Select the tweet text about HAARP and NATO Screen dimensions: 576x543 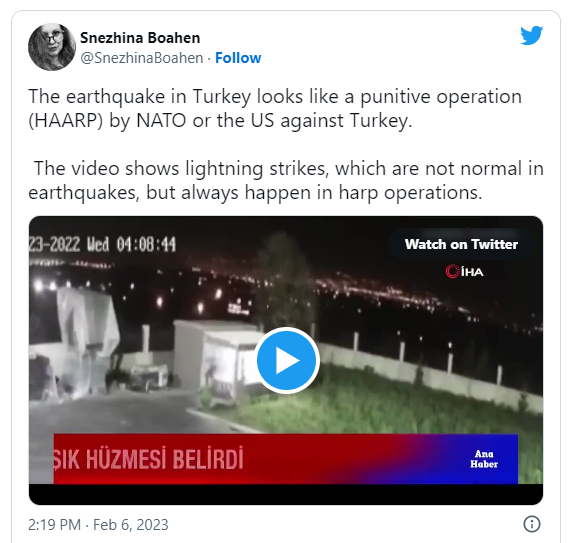click(275, 108)
